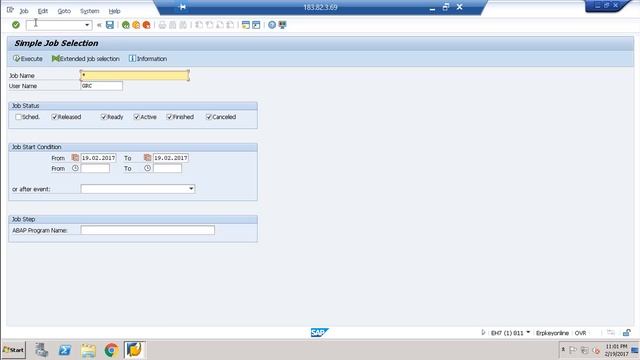Open the command field dropdown arrow
Viewport: 640px width, 360px height.
87,25
